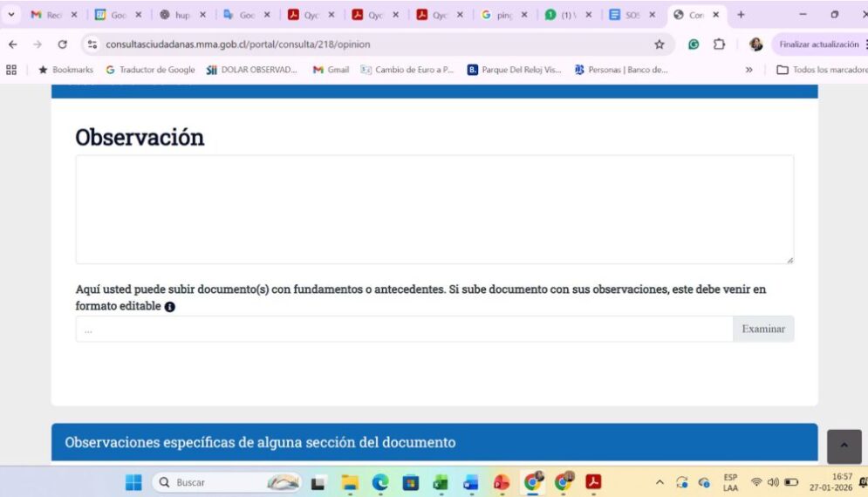Click the Grammarly extension icon
Screen dimensions: 868x497
[694, 44]
